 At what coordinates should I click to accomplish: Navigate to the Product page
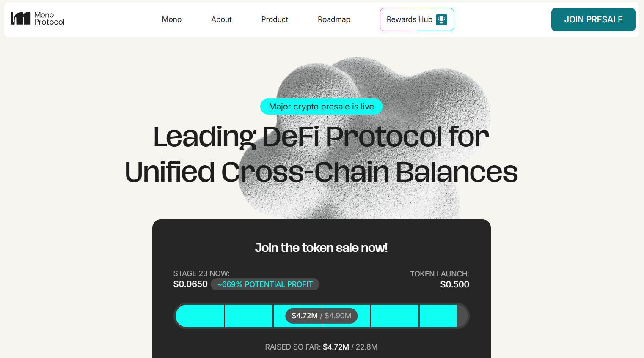pos(275,19)
